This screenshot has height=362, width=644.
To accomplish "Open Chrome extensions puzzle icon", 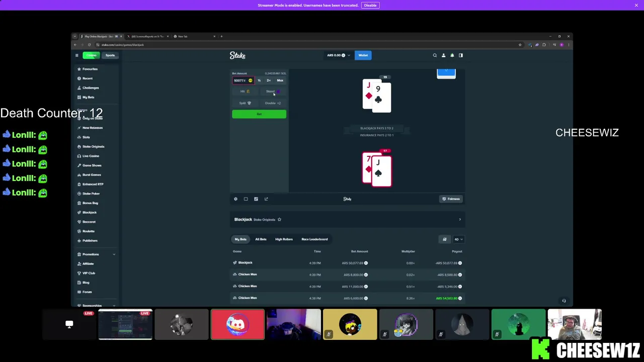I will [x=544, y=45].
